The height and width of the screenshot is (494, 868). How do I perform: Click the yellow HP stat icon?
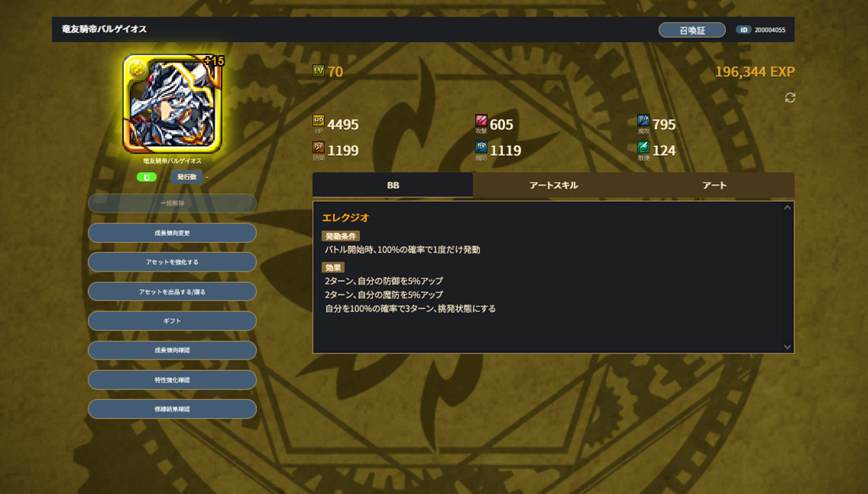(319, 121)
